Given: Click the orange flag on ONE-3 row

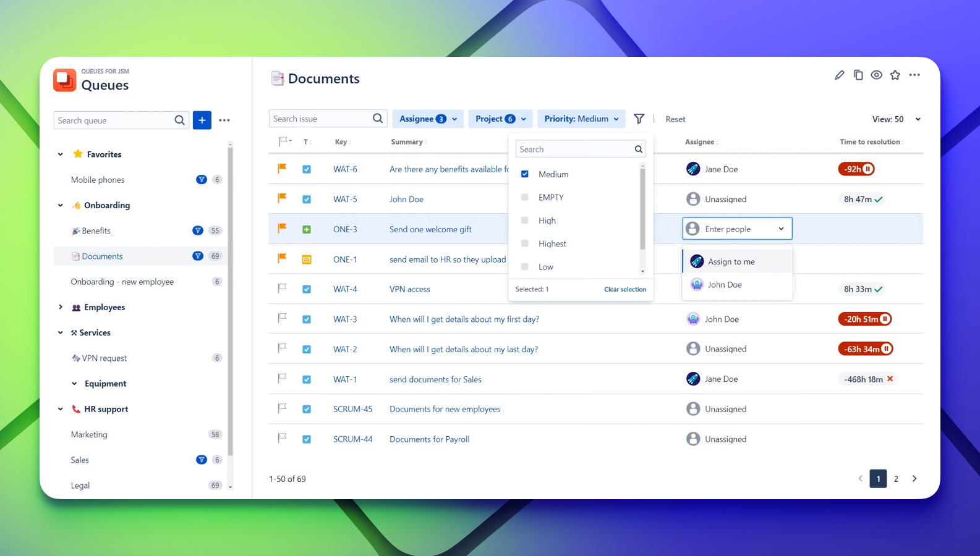Looking at the screenshot, I should click(x=282, y=228).
